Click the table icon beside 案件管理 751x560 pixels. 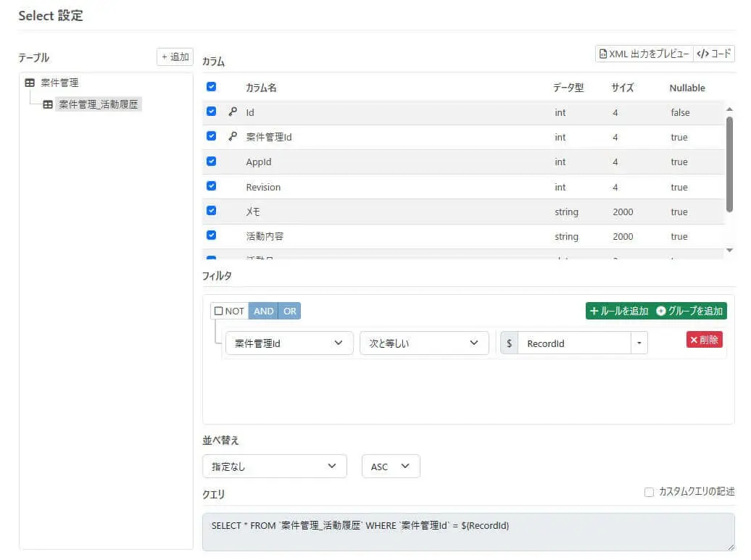30,83
